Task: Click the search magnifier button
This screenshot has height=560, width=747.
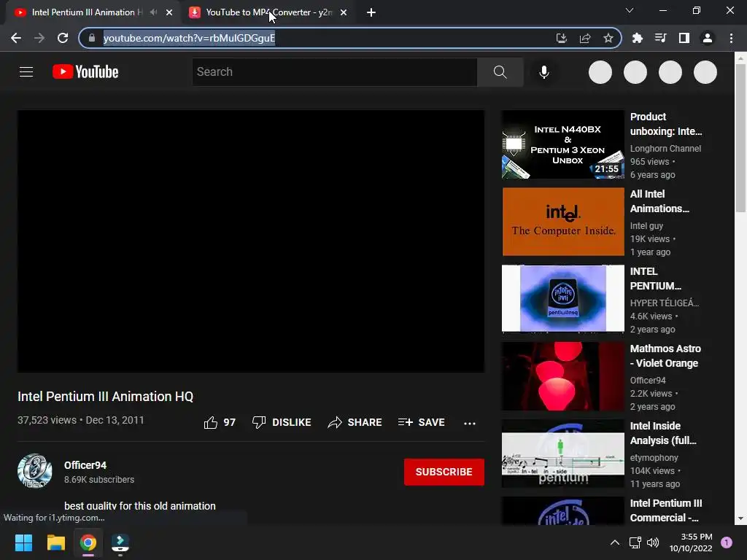Action: point(500,72)
